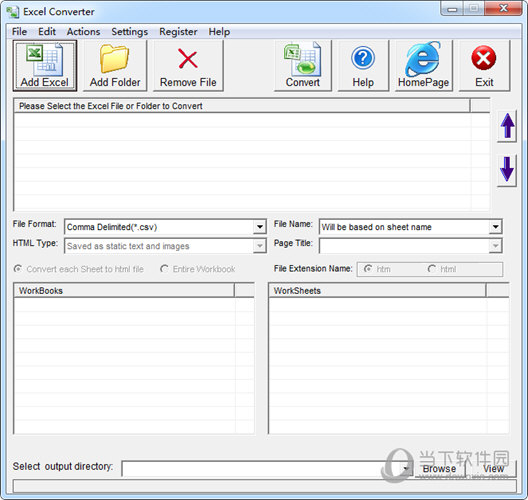This screenshot has height=500, width=528.
Task: Click the WorkBooks column header
Action: coord(124,290)
